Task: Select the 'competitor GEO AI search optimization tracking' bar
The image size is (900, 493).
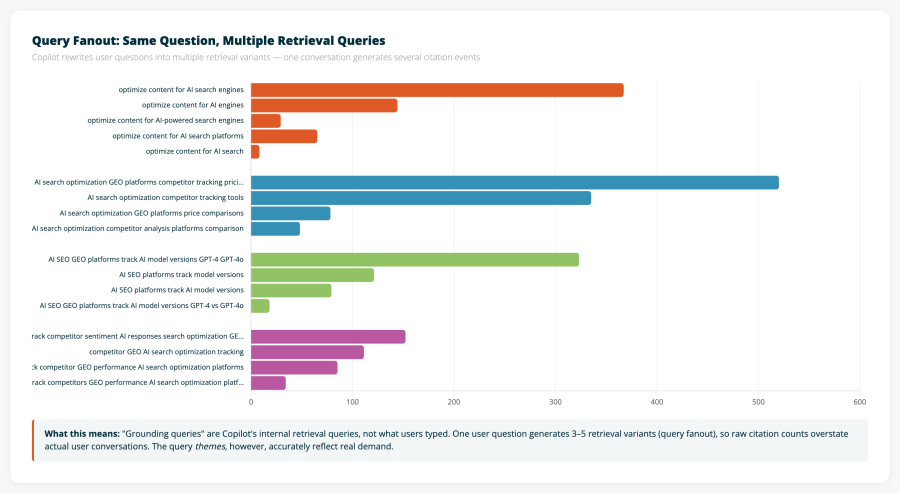Action: click(x=307, y=352)
